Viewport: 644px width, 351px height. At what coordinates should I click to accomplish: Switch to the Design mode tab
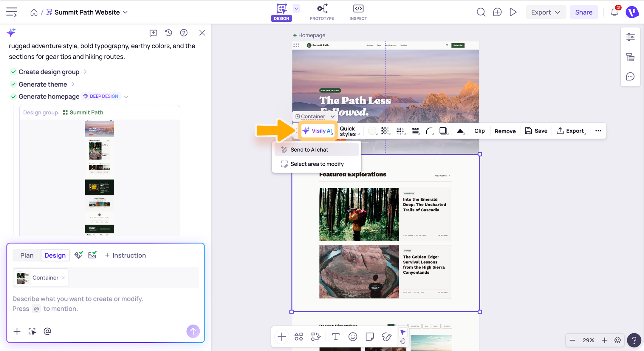[281, 12]
